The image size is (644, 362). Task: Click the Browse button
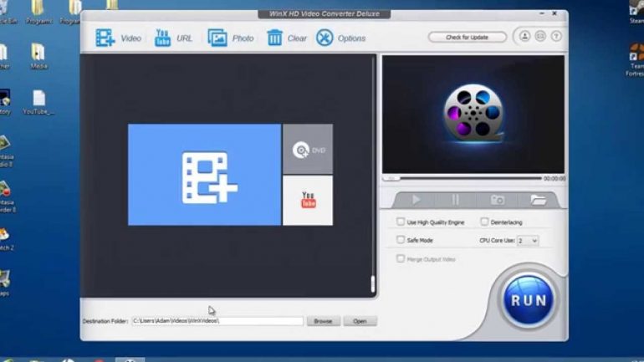pos(323,321)
